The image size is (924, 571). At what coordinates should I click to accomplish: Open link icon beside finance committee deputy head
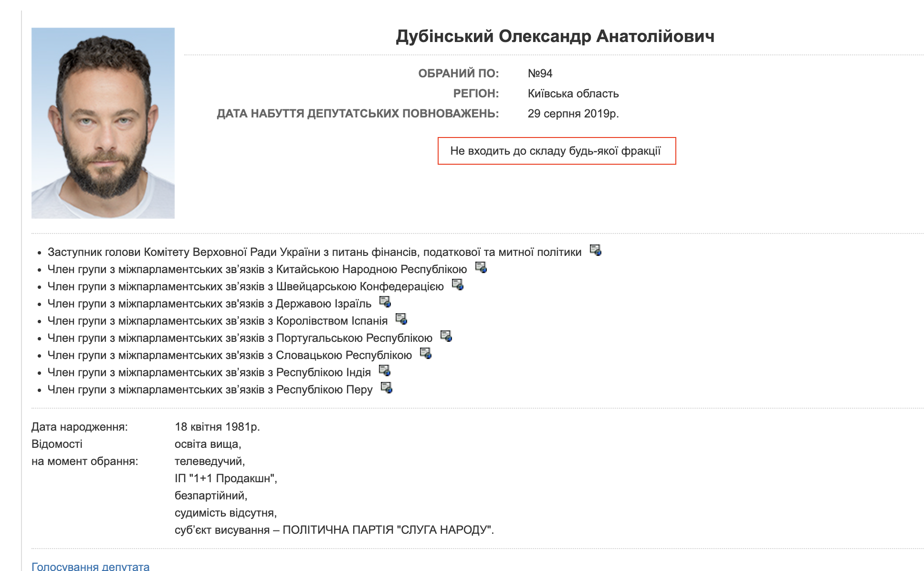pyautogui.click(x=595, y=250)
